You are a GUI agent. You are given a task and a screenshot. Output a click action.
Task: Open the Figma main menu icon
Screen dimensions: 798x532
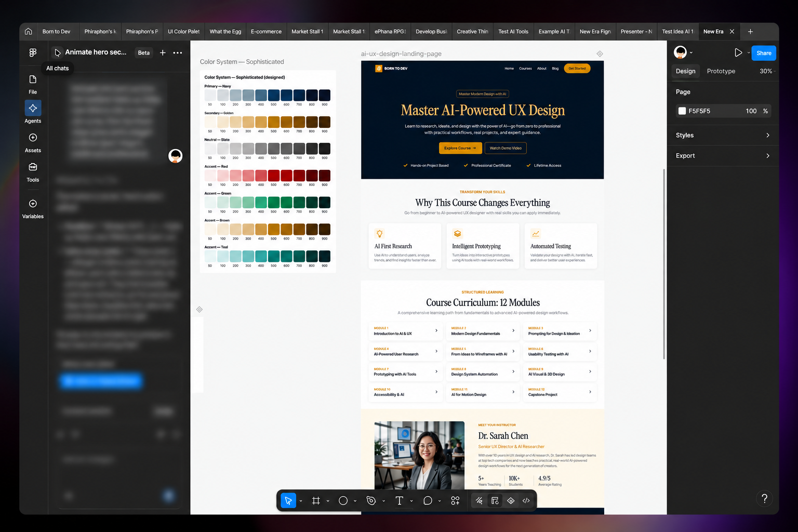click(33, 52)
